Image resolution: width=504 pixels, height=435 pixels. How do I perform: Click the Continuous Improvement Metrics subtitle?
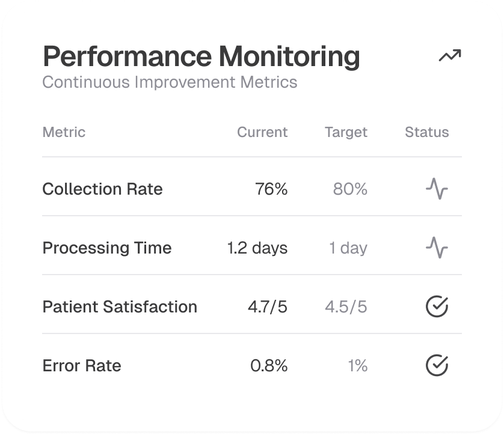(x=170, y=82)
